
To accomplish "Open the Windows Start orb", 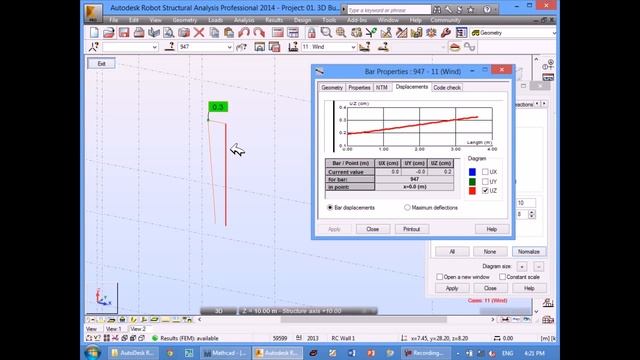I will [93, 353].
